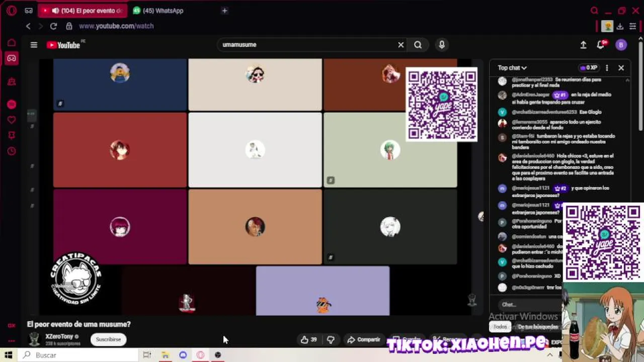Expand the Top chat dropdown
This screenshot has width=644, height=362.
(512, 68)
